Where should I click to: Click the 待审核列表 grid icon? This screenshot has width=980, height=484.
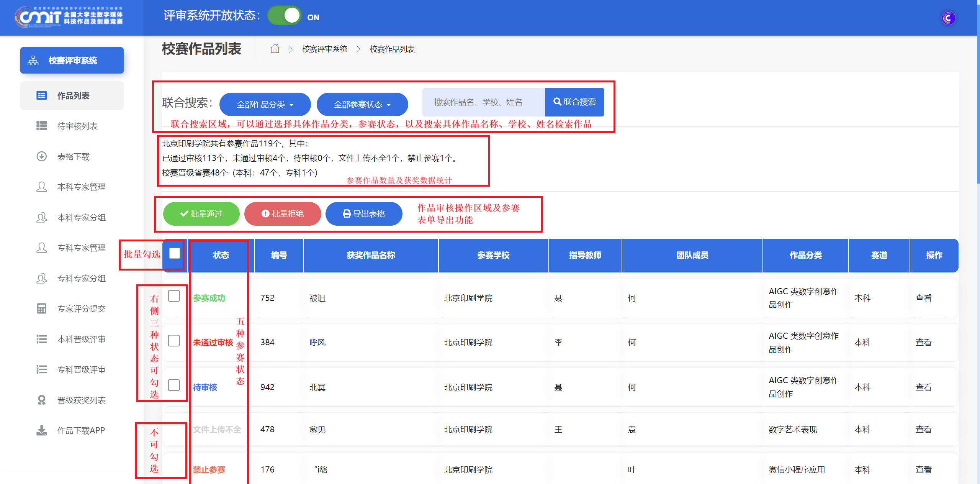click(41, 126)
